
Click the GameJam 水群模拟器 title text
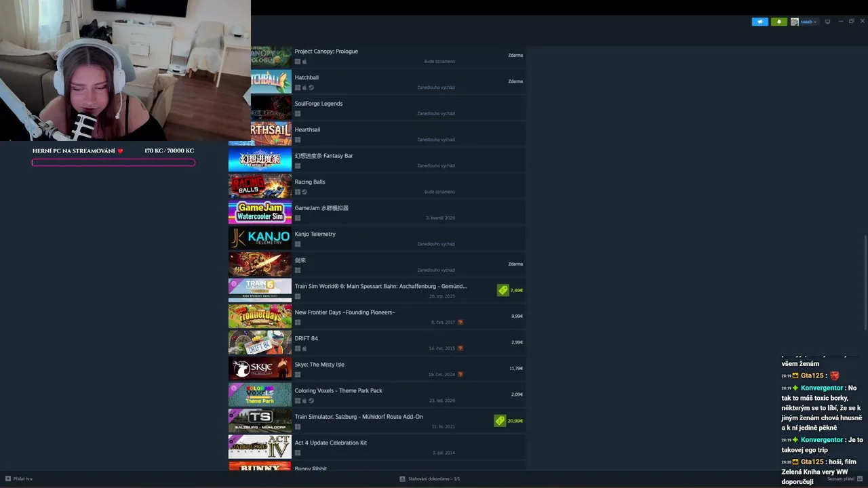(x=321, y=208)
